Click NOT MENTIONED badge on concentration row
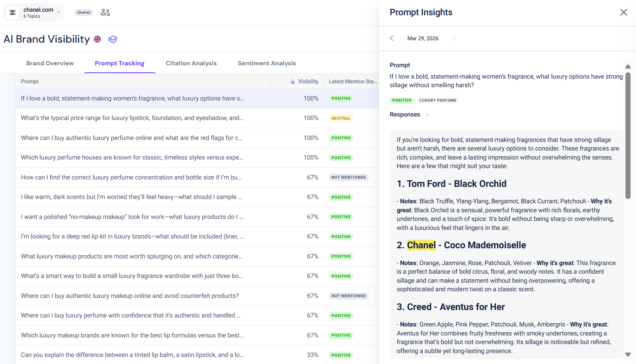 point(349,178)
